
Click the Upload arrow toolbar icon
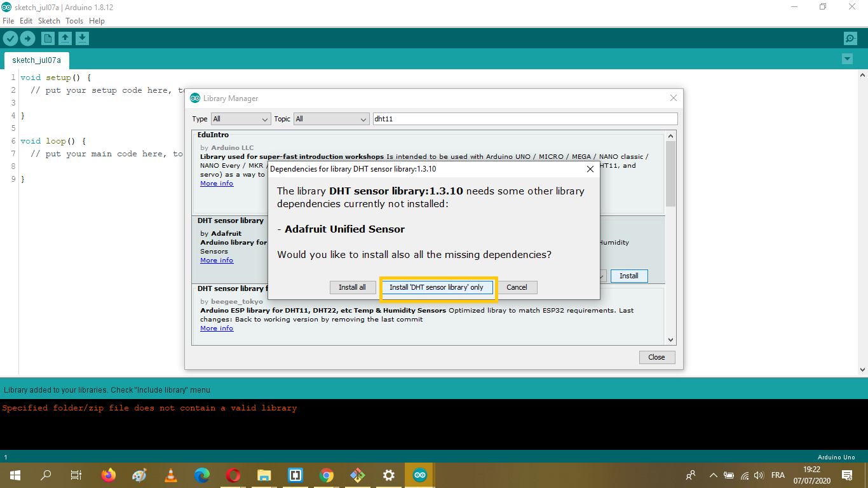coord(27,39)
